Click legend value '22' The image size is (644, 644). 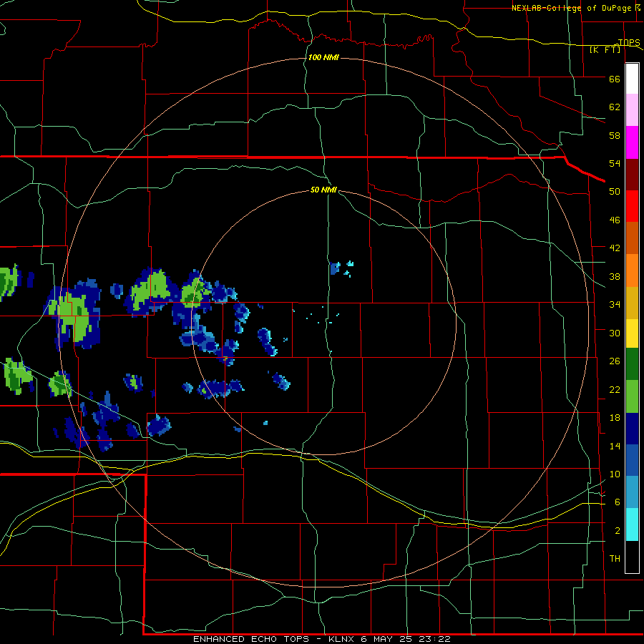[615, 390]
